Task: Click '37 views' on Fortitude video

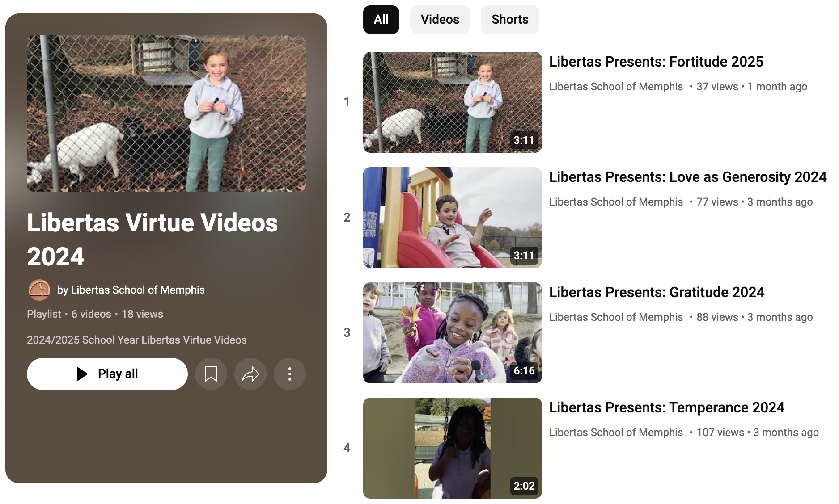Action: coord(717,87)
